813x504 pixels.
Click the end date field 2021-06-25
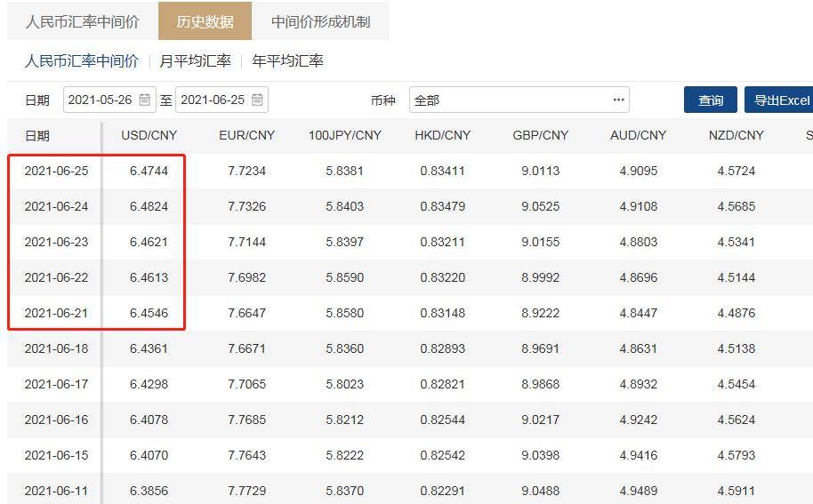pyautogui.click(x=212, y=100)
